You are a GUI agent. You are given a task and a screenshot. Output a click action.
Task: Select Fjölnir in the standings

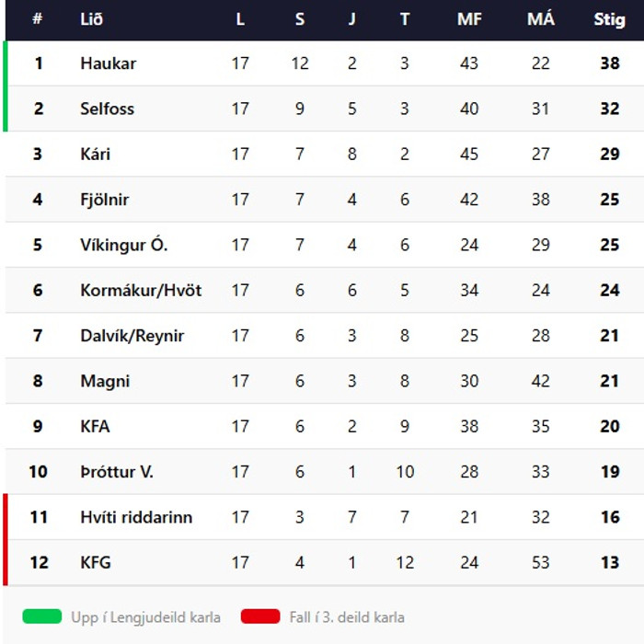point(104,200)
